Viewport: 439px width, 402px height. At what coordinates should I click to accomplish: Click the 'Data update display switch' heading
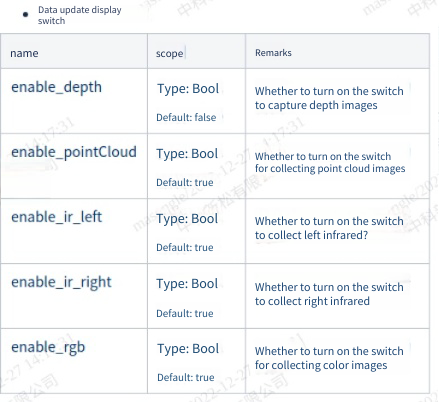(80, 15)
